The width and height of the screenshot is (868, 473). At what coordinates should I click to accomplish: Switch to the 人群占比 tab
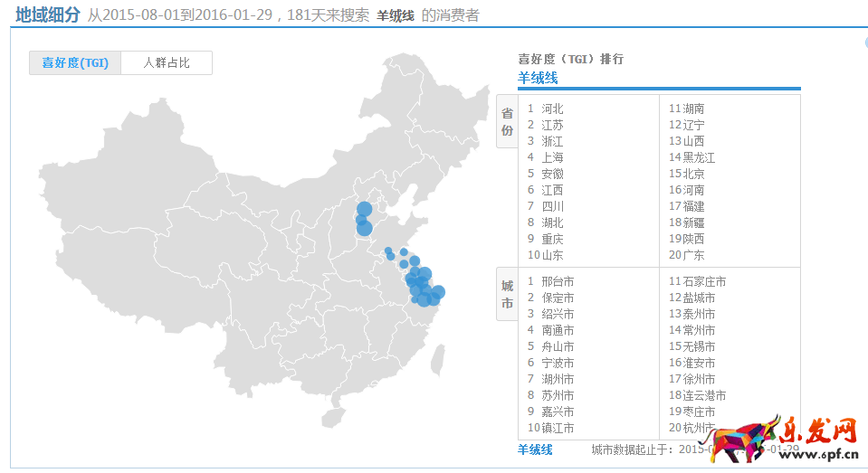coord(167,62)
